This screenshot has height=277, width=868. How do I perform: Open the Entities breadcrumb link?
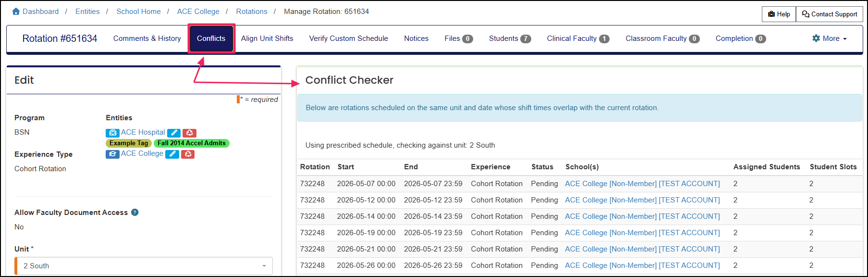pyautogui.click(x=87, y=12)
